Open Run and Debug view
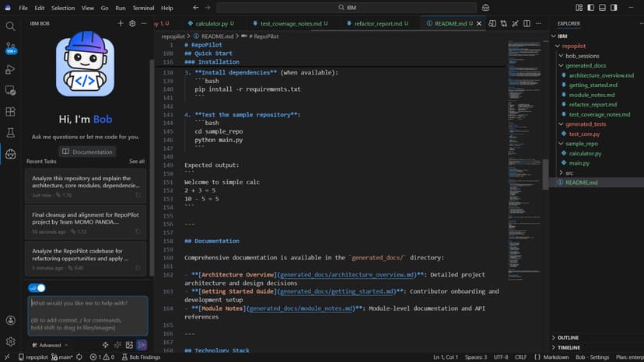 (10, 69)
